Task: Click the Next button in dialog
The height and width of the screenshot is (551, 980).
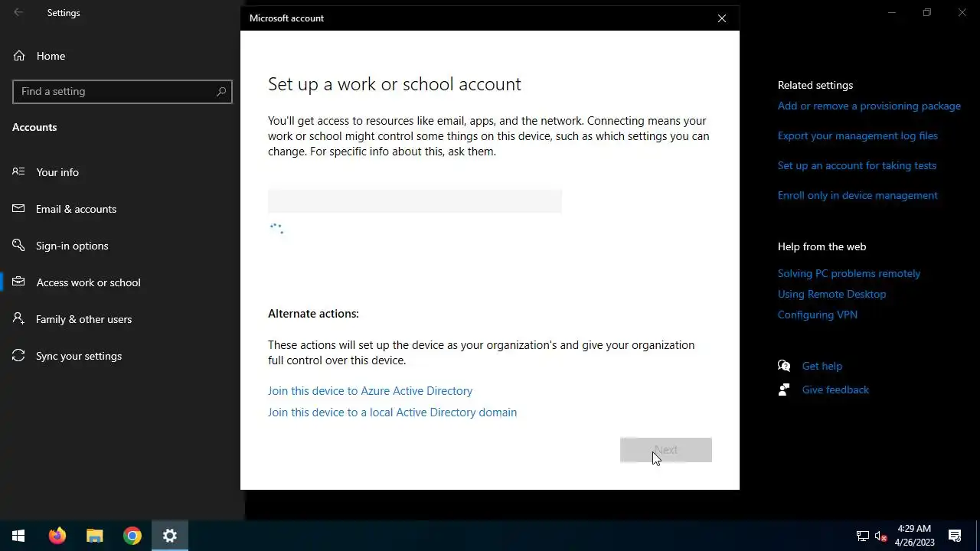Action: coord(666,450)
